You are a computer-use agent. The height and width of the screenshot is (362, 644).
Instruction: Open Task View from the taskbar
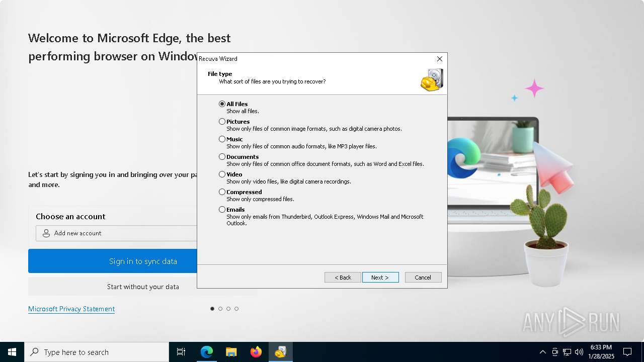coord(181,352)
